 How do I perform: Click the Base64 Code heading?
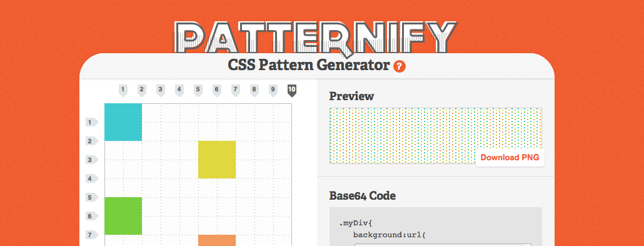(362, 196)
